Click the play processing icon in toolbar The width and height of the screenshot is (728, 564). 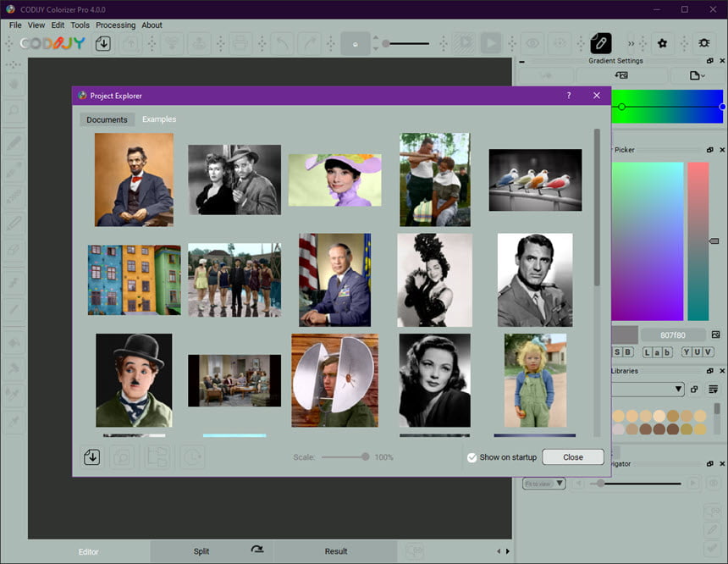[x=491, y=44]
